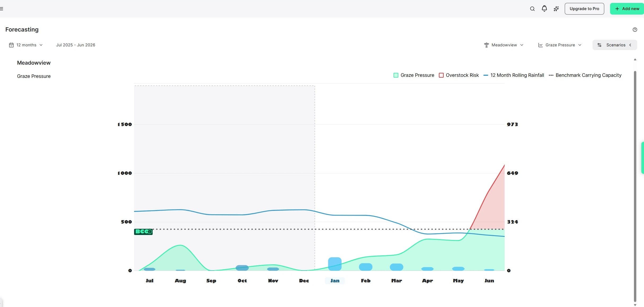Viewport: 644px width, 307px height.
Task: Open the 12 months period dropdown
Action: coord(29,45)
